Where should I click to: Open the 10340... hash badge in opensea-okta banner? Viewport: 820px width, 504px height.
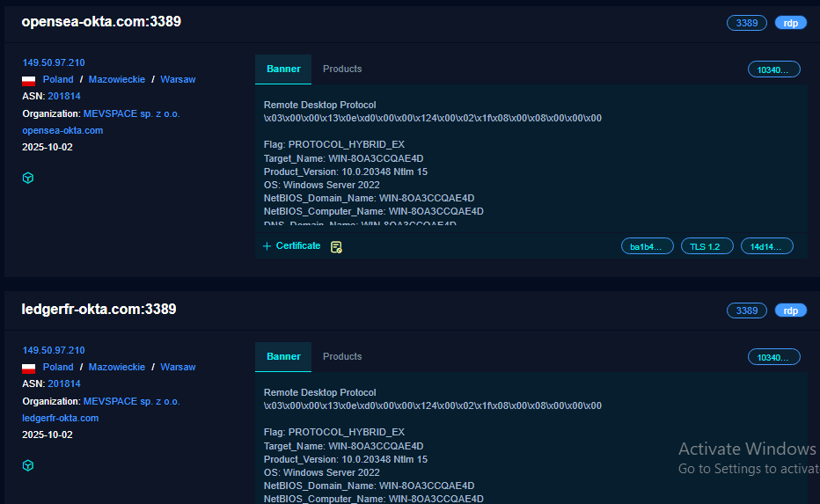[773, 69]
